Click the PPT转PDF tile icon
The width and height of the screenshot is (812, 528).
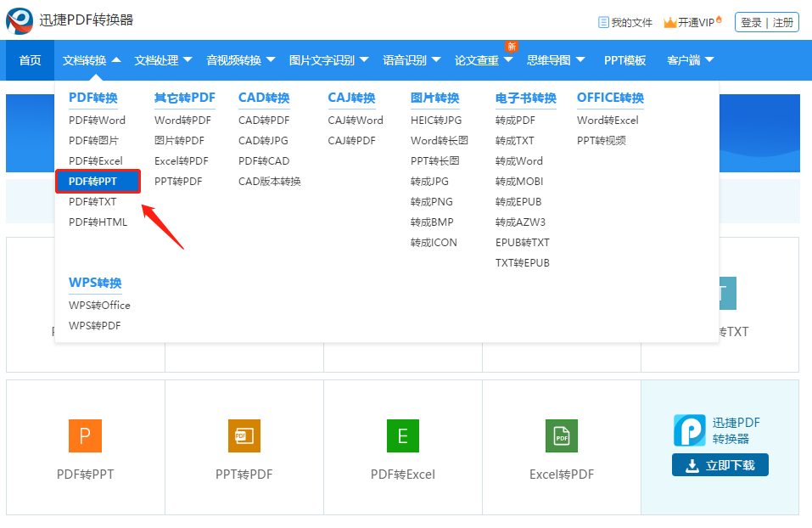click(x=244, y=435)
